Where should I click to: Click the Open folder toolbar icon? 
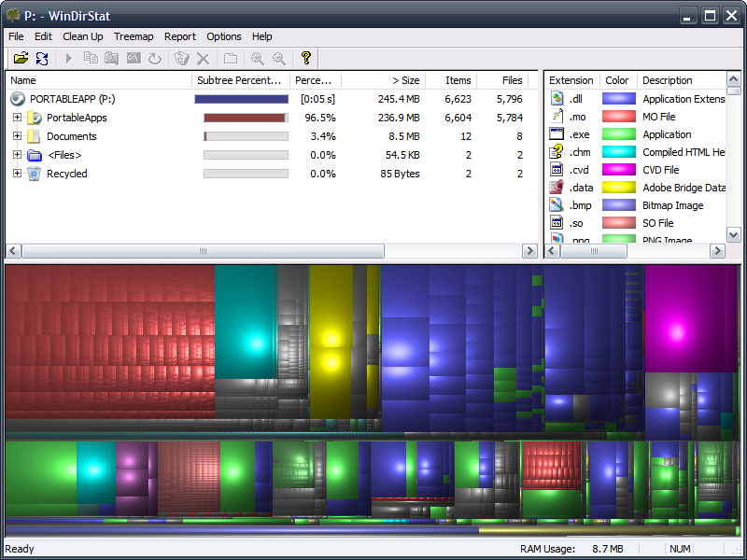21,58
